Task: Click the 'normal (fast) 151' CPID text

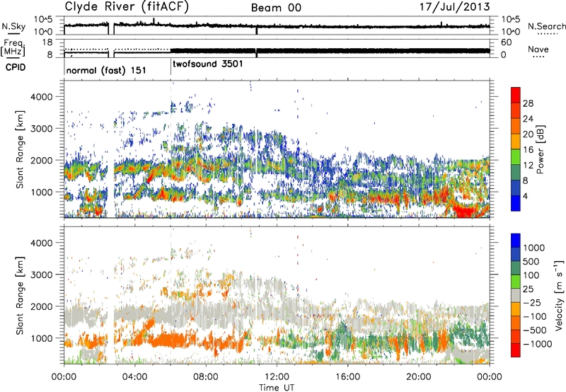Action: 107,70
